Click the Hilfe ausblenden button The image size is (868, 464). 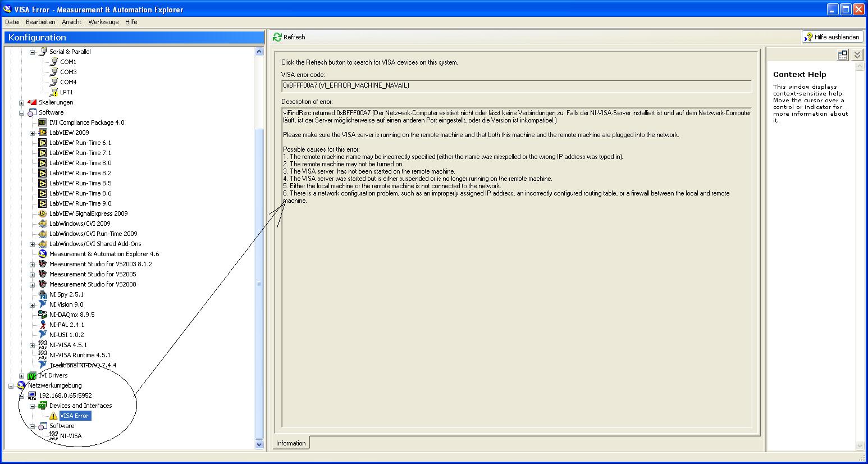(x=832, y=37)
